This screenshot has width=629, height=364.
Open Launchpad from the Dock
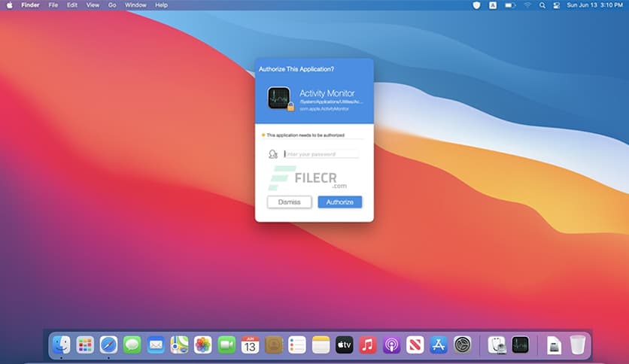click(x=85, y=344)
